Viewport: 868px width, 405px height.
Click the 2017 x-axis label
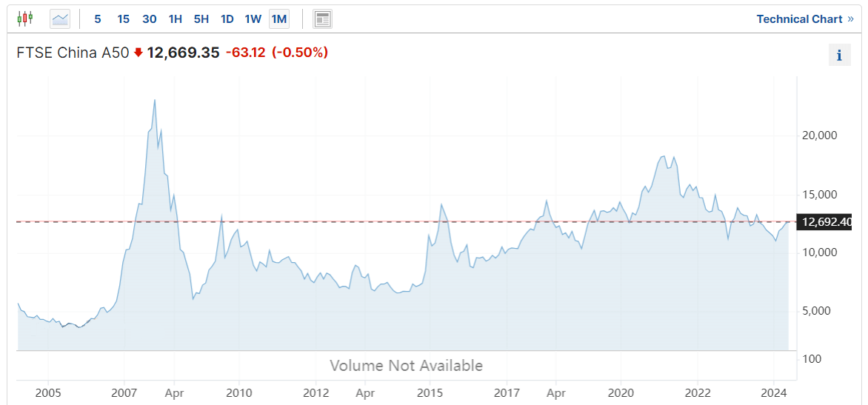[x=507, y=393]
